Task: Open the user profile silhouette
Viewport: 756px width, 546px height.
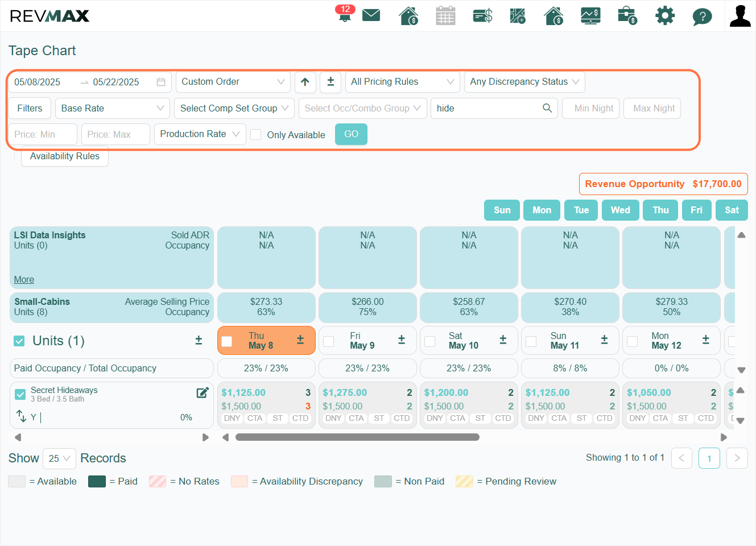Action: tap(740, 16)
